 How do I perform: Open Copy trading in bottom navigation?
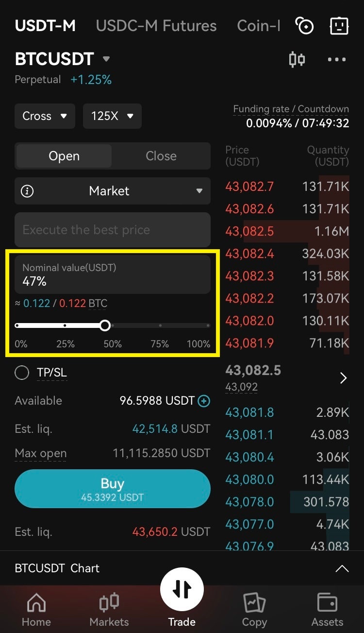[x=254, y=610]
